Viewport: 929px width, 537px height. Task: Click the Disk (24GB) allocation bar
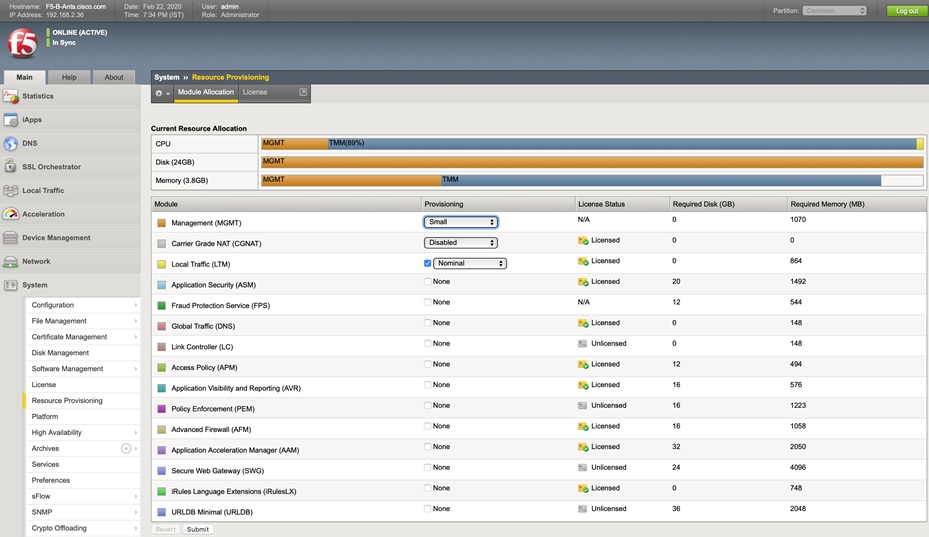592,162
